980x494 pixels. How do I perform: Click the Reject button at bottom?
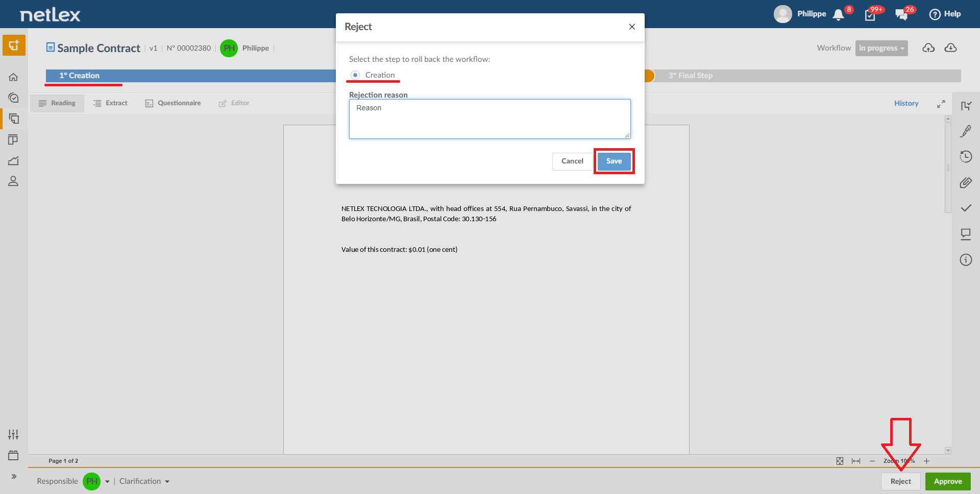[900, 481]
